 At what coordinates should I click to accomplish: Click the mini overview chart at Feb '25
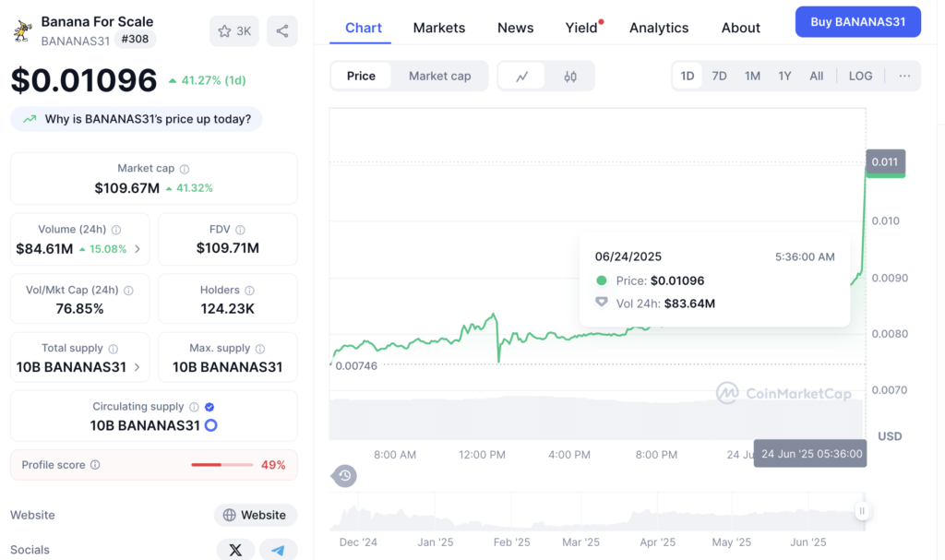[x=511, y=512]
